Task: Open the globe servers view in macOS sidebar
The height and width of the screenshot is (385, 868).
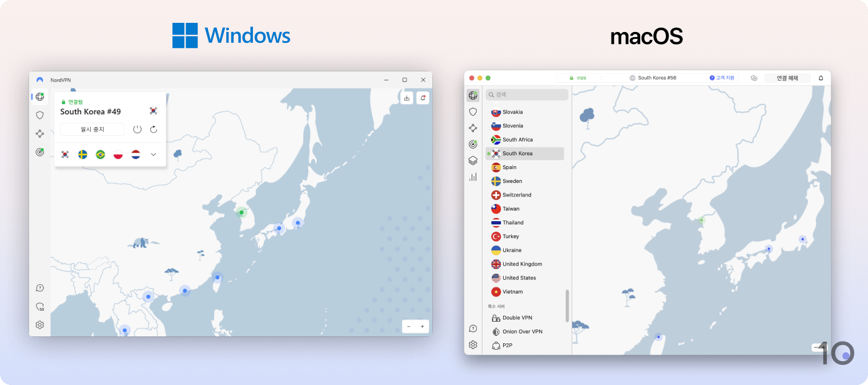Action: (473, 95)
